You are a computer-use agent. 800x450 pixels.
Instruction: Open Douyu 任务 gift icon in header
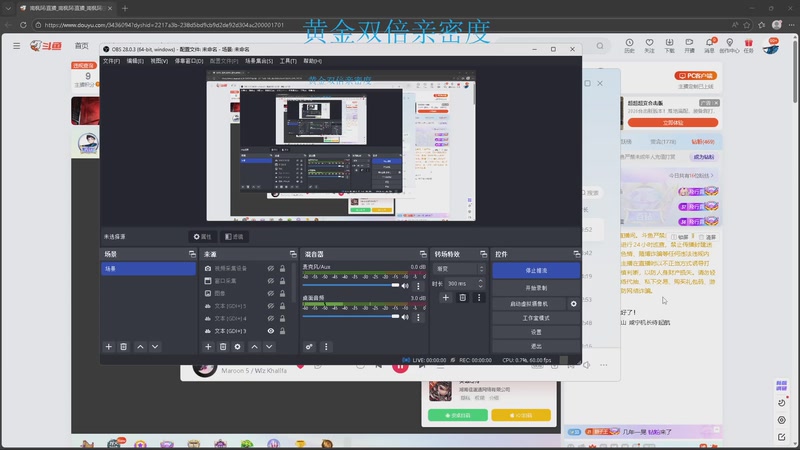pos(748,45)
